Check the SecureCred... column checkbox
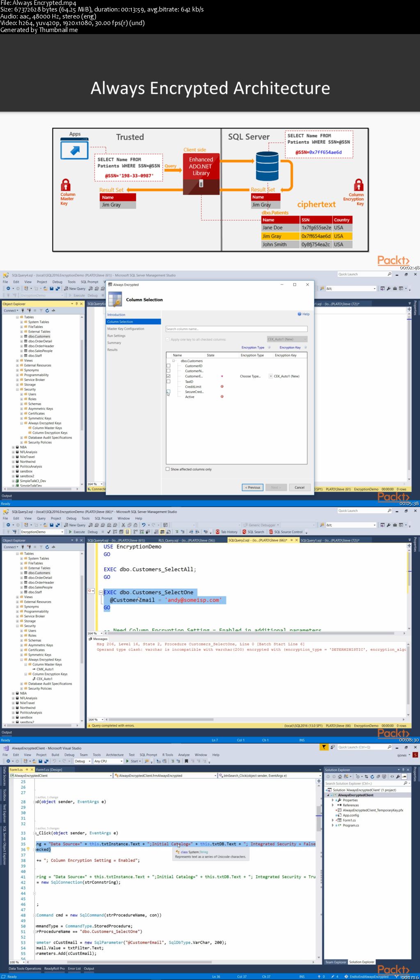Viewport: 420px width, 980px height. coord(168,392)
